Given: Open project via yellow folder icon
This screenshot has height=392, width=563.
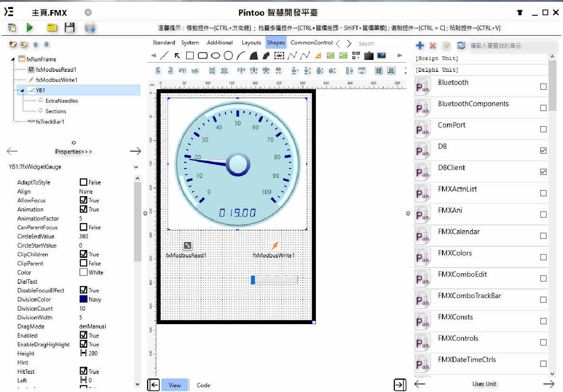Looking at the screenshot, I should point(52,28).
